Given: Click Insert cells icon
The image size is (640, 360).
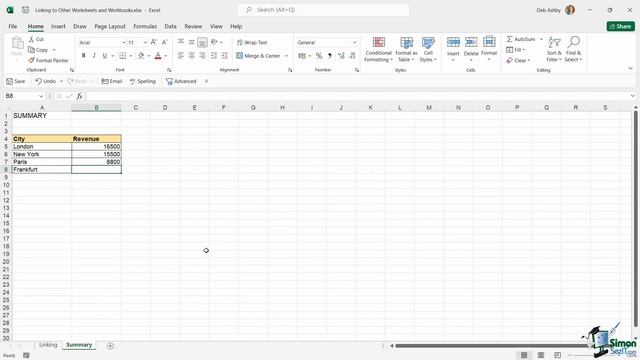Looking at the screenshot, I should click(x=453, y=42).
